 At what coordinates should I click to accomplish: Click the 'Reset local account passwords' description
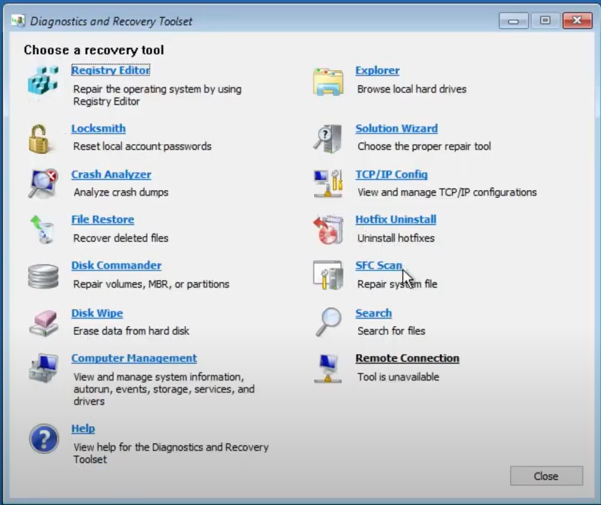(x=142, y=146)
